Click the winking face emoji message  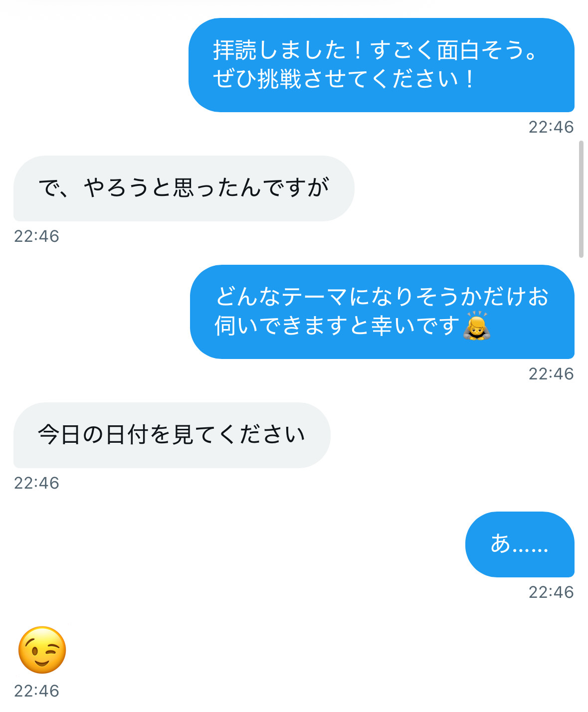point(42,650)
